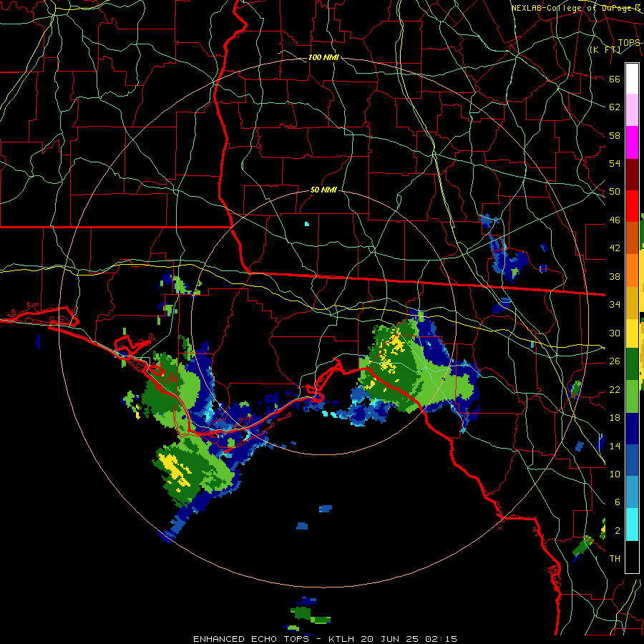Click the 42 scale label
The width and height of the screenshot is (644, 644).
[615, 248]
